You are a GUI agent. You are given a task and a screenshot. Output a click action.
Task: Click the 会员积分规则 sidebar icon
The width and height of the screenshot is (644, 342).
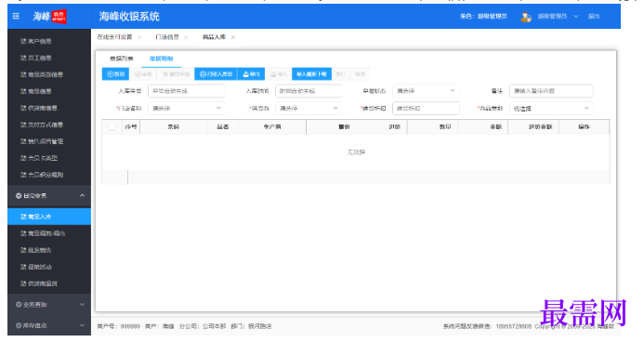(x=23, y=175)
